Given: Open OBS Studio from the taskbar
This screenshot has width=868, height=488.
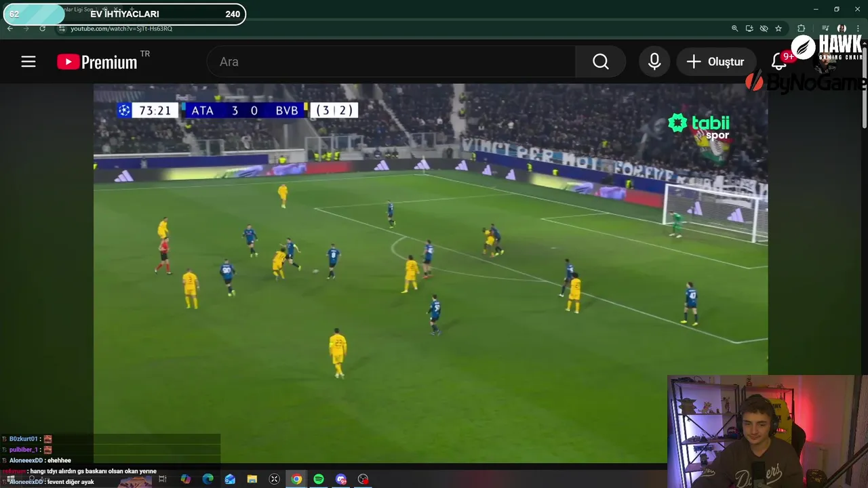Looking at the screenshot, I should click(x=363, y=479).
